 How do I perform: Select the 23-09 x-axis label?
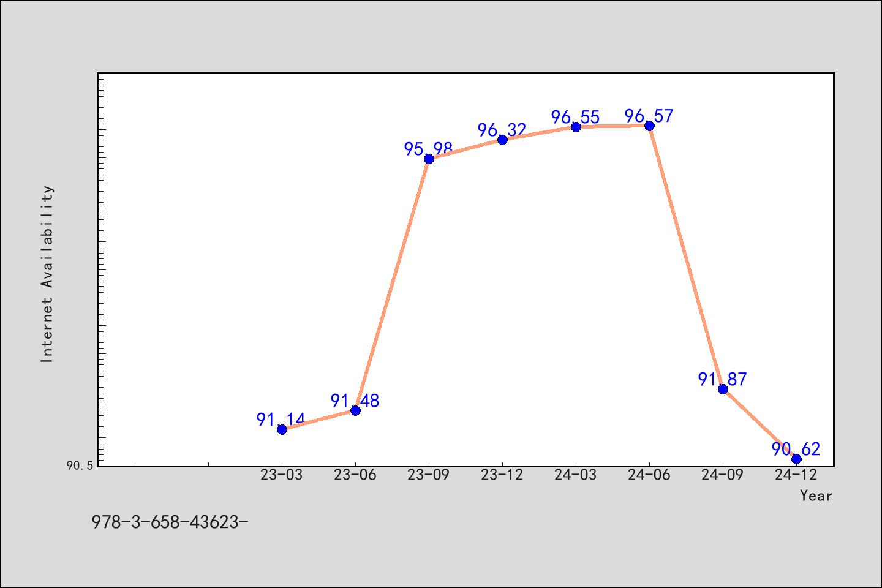429,475
